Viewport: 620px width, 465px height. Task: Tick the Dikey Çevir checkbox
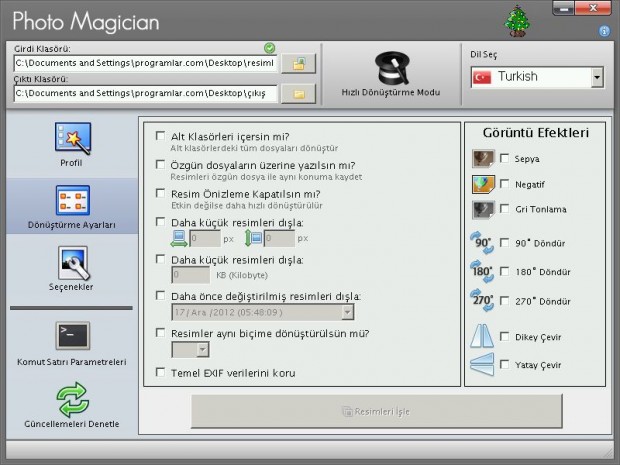(x=504, y=336)
